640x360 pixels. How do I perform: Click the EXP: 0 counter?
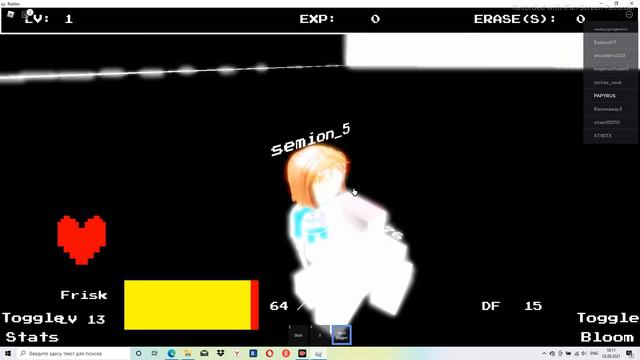click(x=340, y=19)
